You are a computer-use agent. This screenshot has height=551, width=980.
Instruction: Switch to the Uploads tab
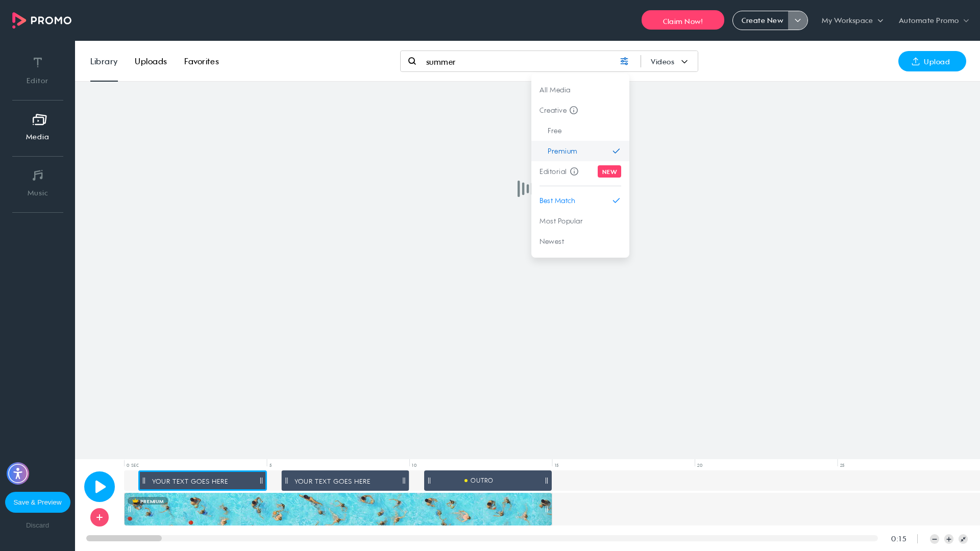coord(151,61)
